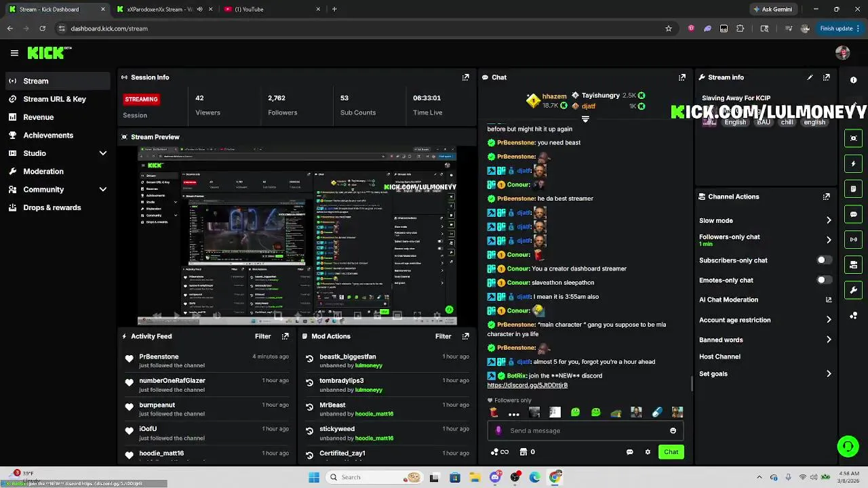The height and width of the screenshot is (488, 868).
Task: Open Mod Actions Filter
Action: coord(443,336)
